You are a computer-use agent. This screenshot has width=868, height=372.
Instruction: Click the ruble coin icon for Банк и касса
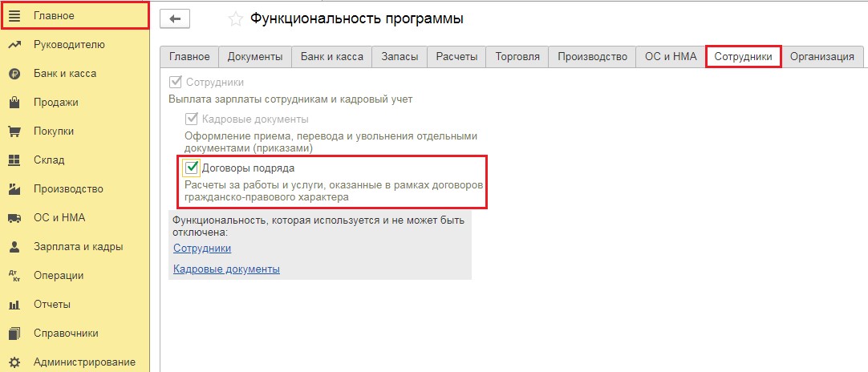(x=14, y=74)
